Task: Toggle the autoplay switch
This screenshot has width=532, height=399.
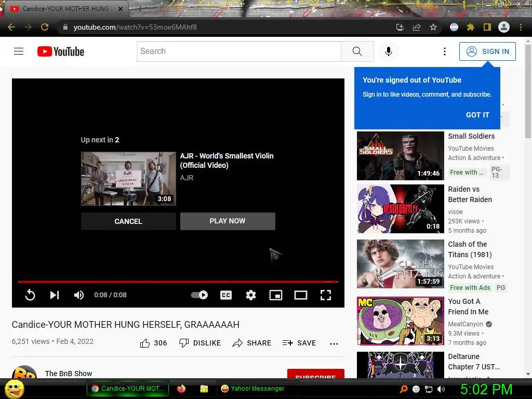Action: pos(199,295)
